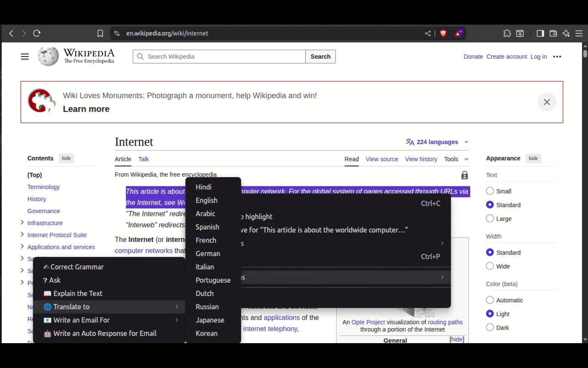Click the search in tabs icon
Viewport: 588px width, 368px height.
(x=520, y=33)
